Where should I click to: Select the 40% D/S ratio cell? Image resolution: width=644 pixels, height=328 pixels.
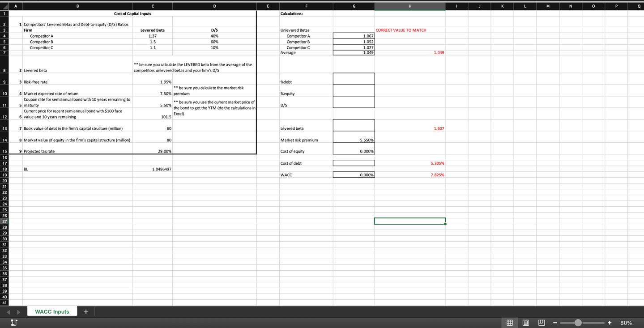pos(214,36)
